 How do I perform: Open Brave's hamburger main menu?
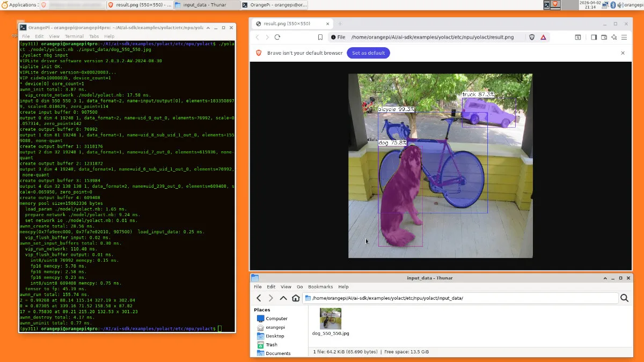(x=624, y=37)
